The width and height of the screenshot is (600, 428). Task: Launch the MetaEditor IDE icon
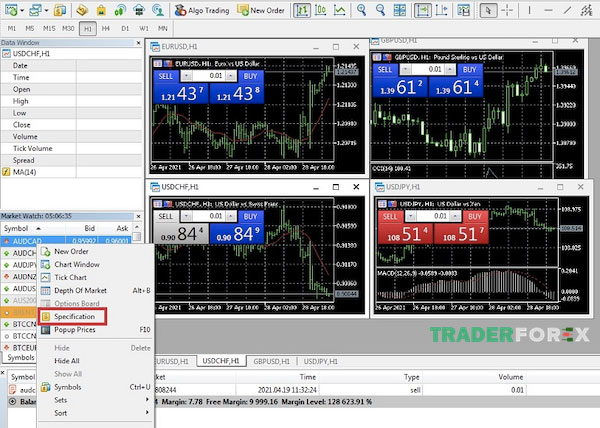click(x=82, y=10)
